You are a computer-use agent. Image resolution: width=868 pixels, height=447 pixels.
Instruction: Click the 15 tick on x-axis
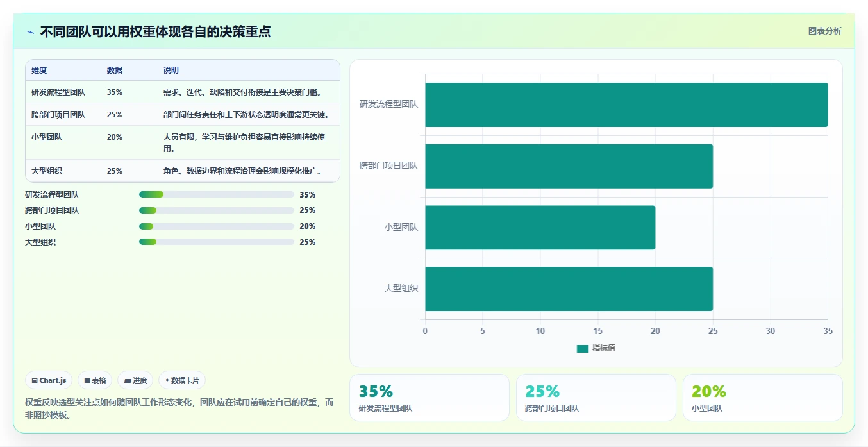[597, 332]
